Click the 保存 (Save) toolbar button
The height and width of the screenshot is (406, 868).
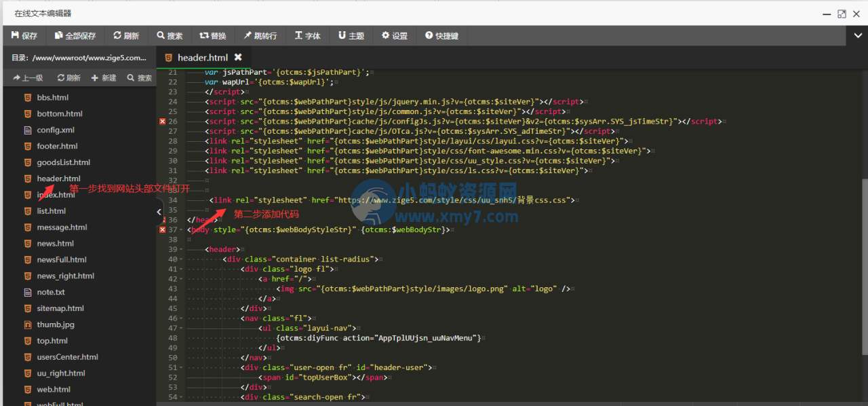pyautogui.click(x=24, y=36)
